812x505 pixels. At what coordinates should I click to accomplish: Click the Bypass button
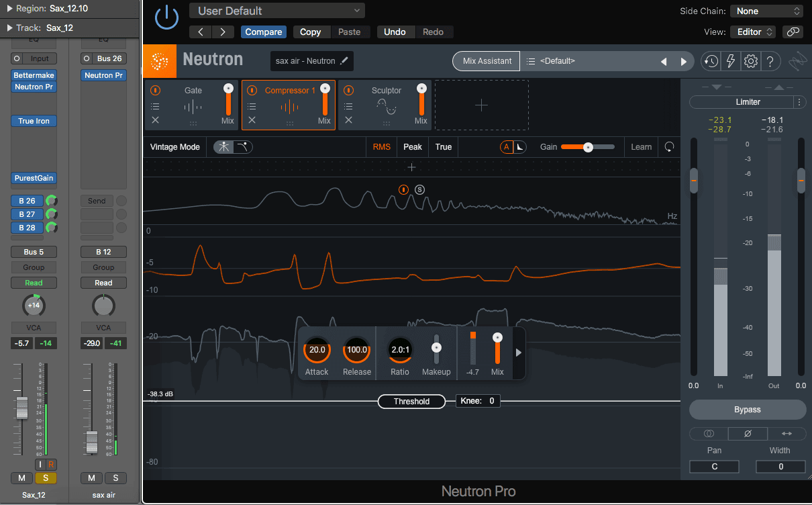[x=747, y=410]
